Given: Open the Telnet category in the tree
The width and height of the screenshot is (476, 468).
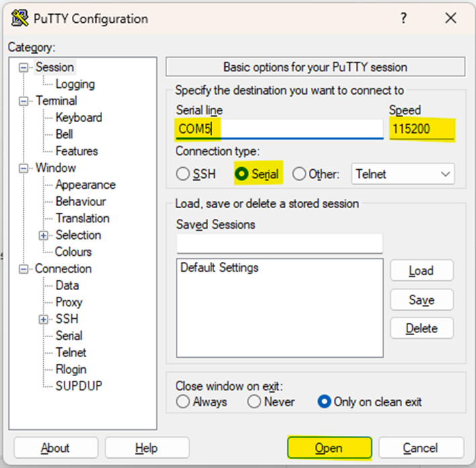Looking at the screenshot, I should [71, 353].
